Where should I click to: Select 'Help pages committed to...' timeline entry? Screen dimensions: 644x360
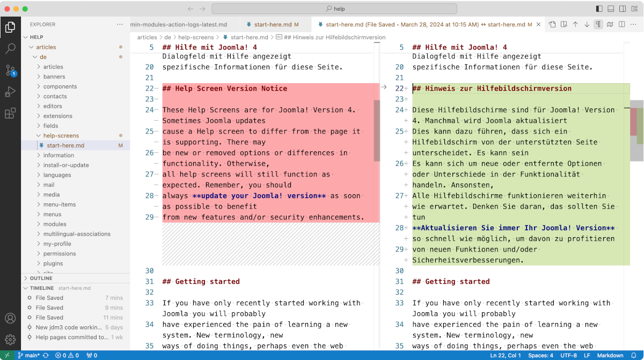click(x=75, y=337)
